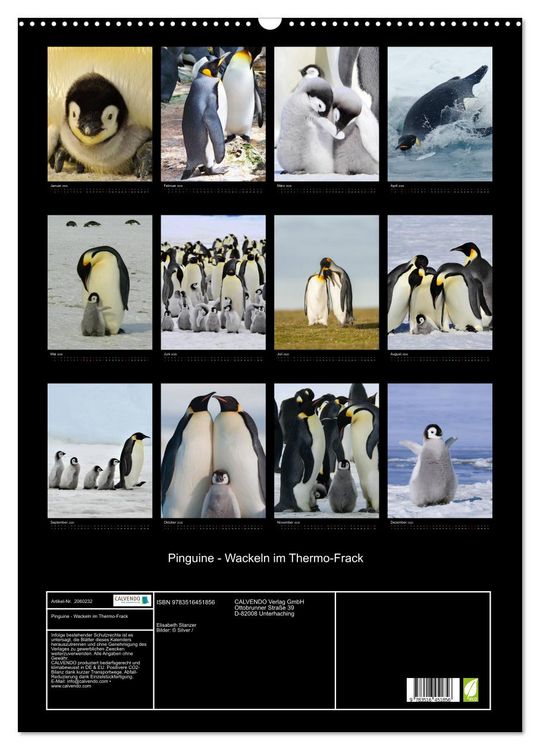This screenshot has height=750, width=540.
Task: Open the October photo of two adults with chick
Action: (213, 451)
